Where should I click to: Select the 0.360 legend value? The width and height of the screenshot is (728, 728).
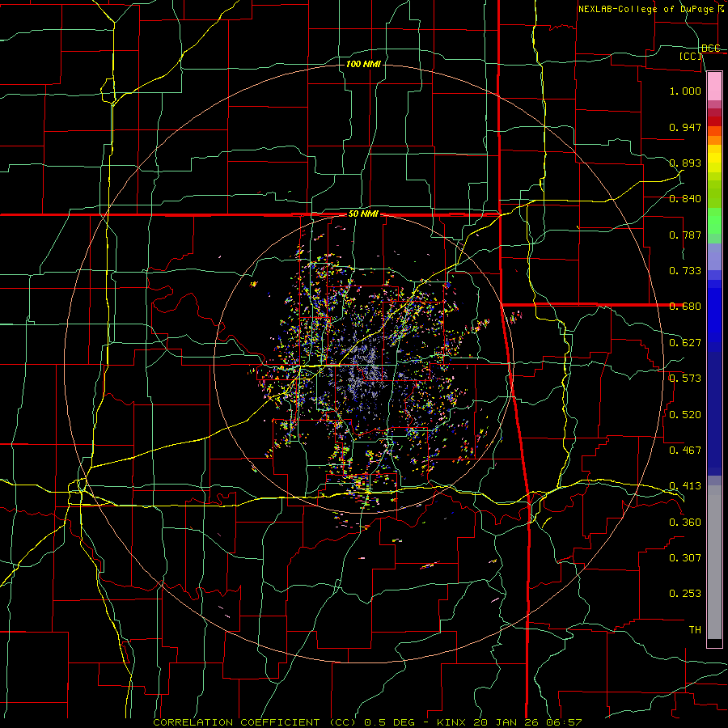pyautogui.click(x=685, y=523)
